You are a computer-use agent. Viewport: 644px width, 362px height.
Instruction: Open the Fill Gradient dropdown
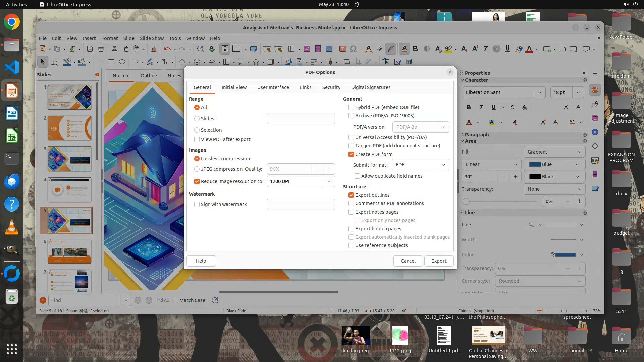coord(554,152)
